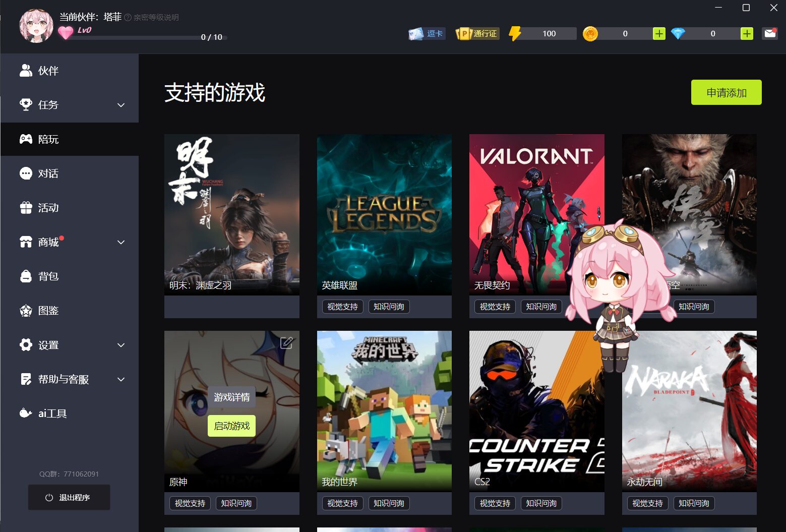Click 知识问询 tag under CS2
Screen dimensions: 786x532
pos(541,503)
